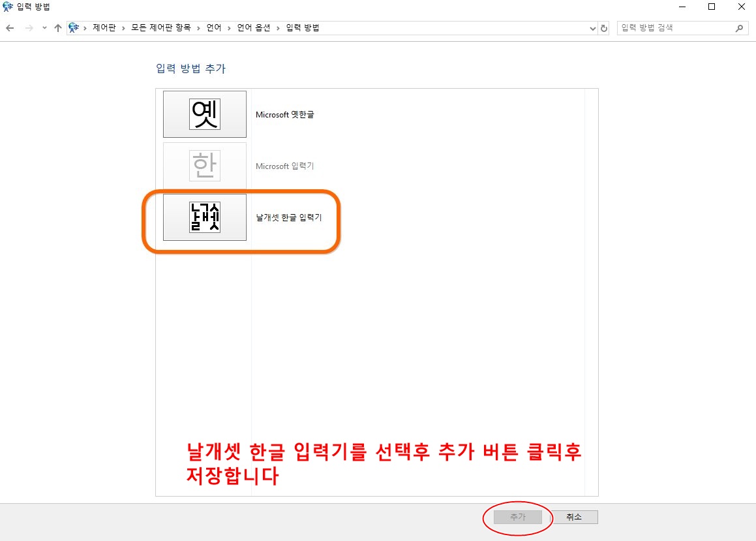The height and width of the screenshot is (541, 756).
Task: Click the window title language icon
Action: [x=8, y=7]
